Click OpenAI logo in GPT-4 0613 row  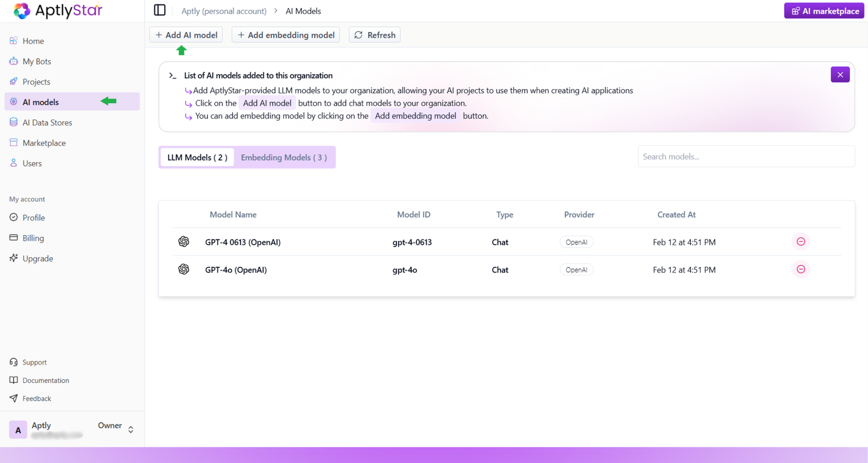coord(184,241)
